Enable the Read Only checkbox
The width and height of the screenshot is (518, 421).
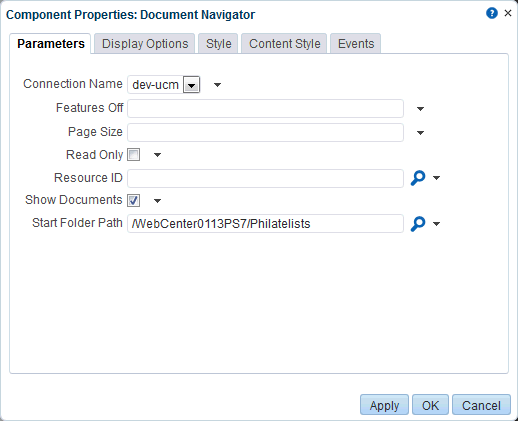pyautogui.click(x=134, y=155)
